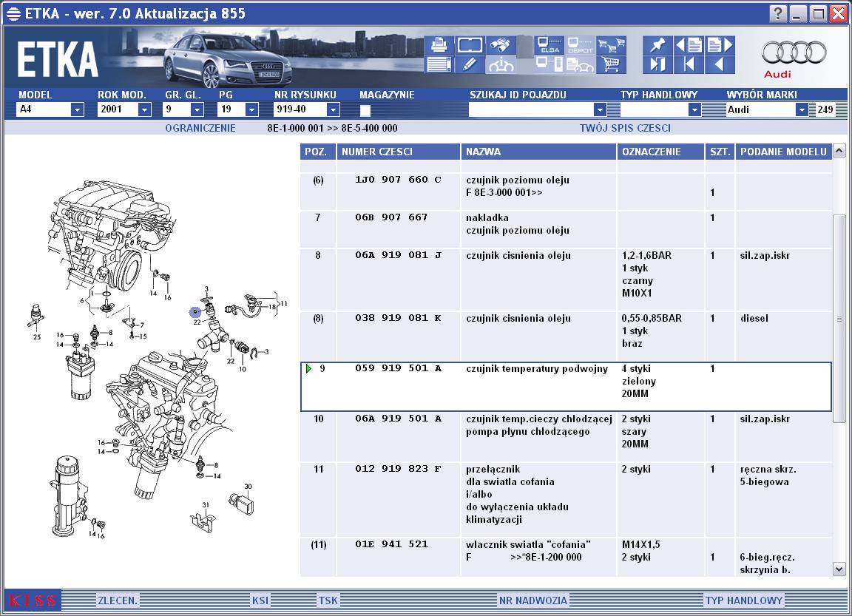
Task: Open the ELSA link icon
Action: [x=549, y=45]
